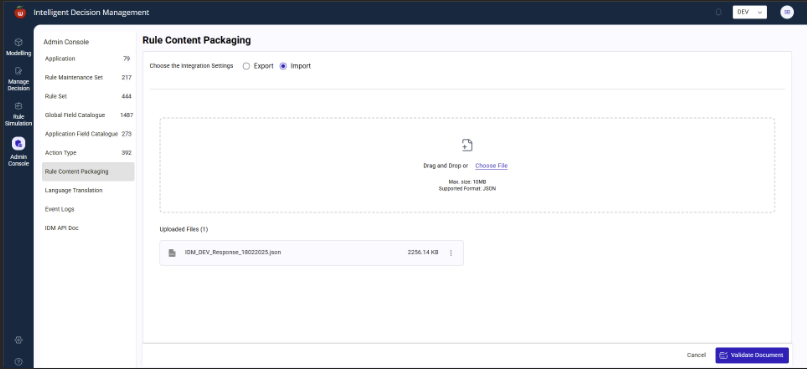Open the DEV environment dropdown
The image size is (807, 369).
[x=749, y=12]
